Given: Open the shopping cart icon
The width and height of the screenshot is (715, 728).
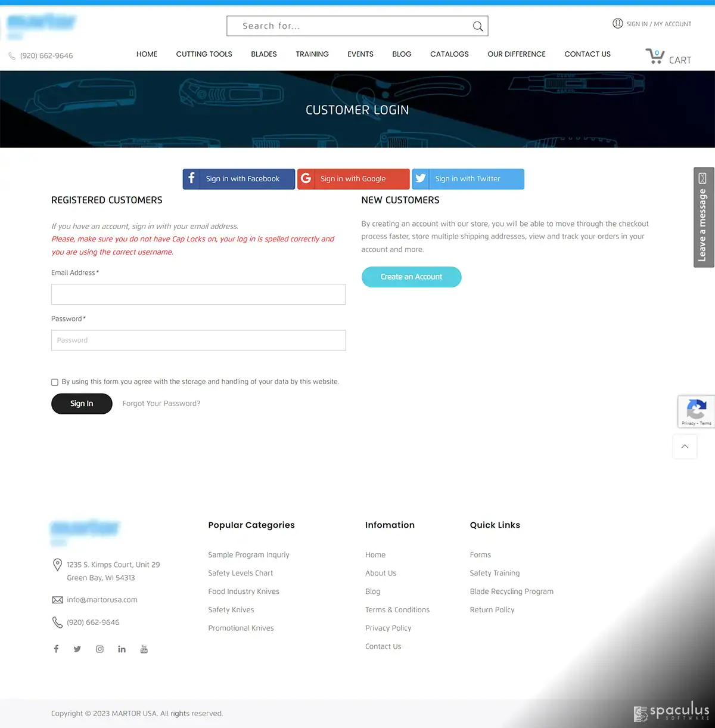Looking at the screenshot, I should 655,56.
